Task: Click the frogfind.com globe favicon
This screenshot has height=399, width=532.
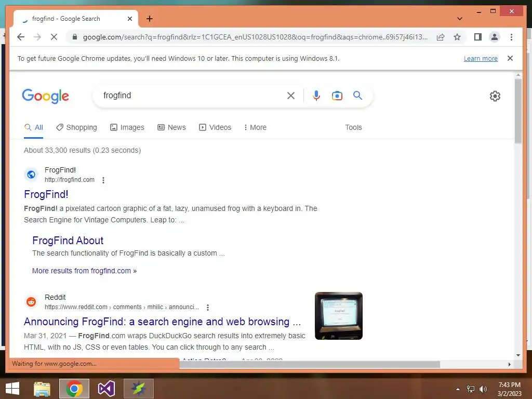Action: (x=31, y=175)
